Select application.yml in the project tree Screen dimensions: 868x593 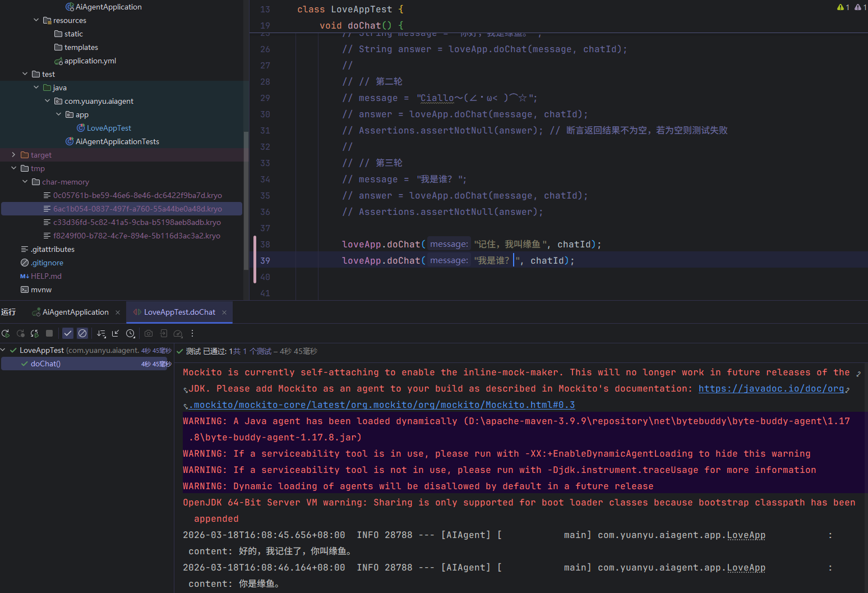click(x=90, y=61)
